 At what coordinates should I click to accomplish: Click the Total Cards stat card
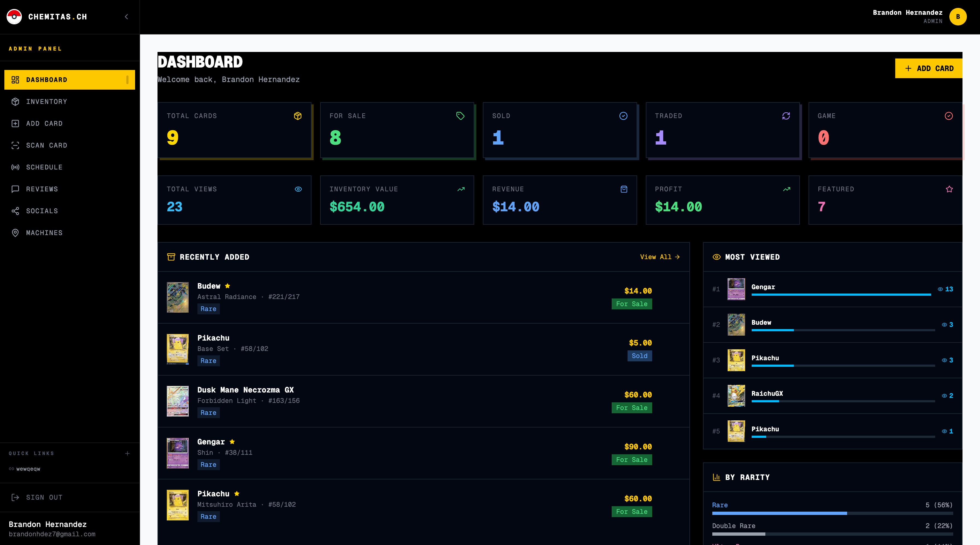point(234,130)
